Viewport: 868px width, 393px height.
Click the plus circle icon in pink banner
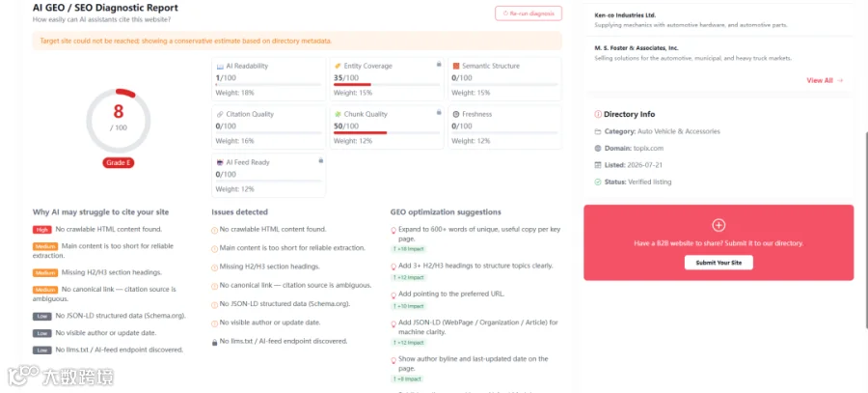719,225
